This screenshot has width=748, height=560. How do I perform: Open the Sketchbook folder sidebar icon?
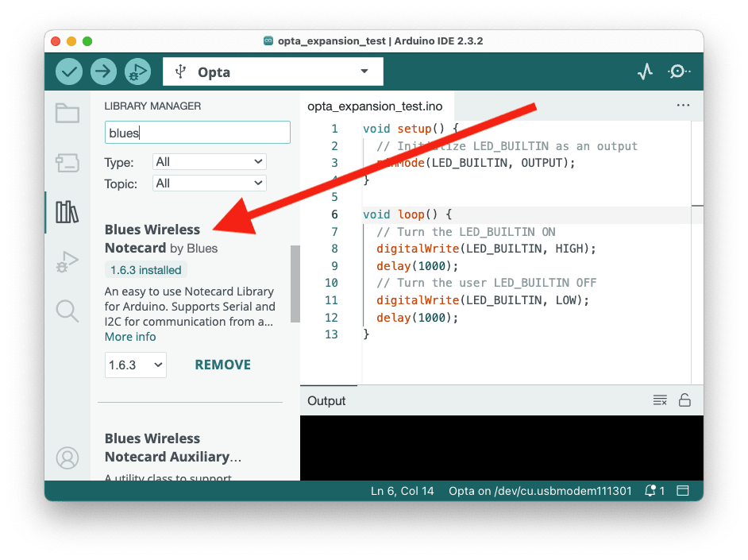[67, 113]
